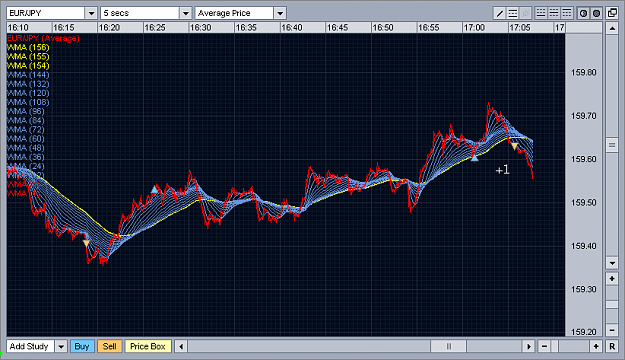Expand the Add Study dropdown arrow
625x360 pixels.
point(61,346)
